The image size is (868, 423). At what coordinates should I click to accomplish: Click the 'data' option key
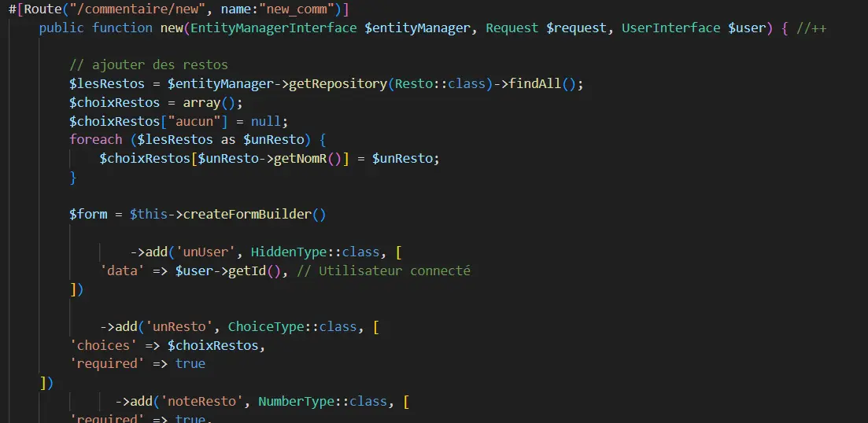click(122, 271)
